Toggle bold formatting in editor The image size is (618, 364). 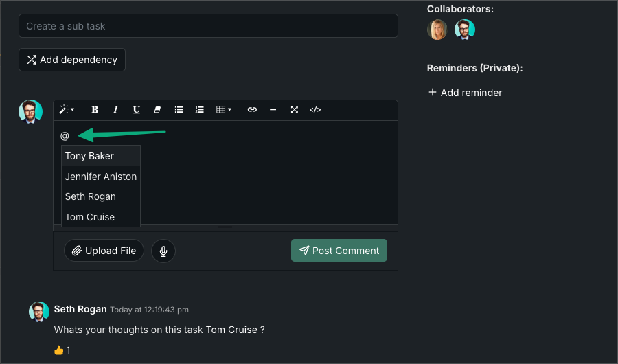coord(95,110)
